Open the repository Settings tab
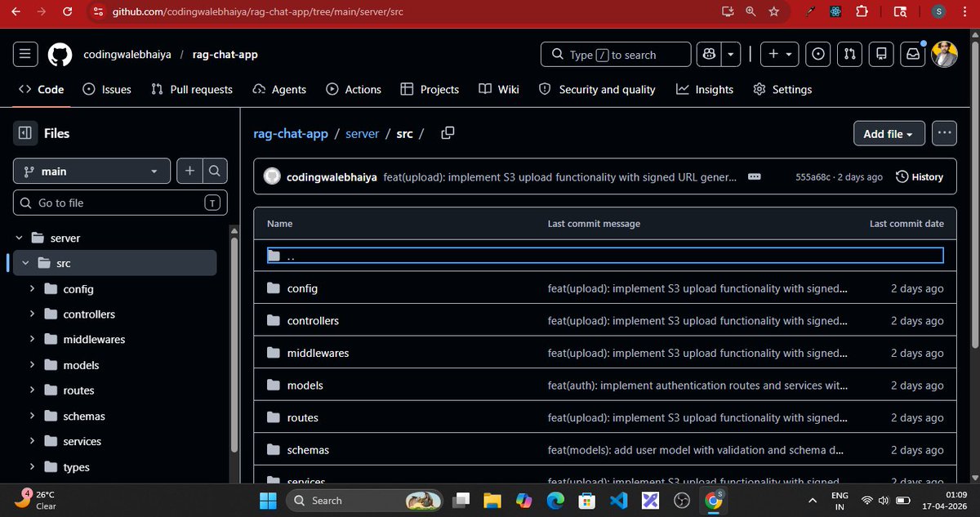 (782, 89)
